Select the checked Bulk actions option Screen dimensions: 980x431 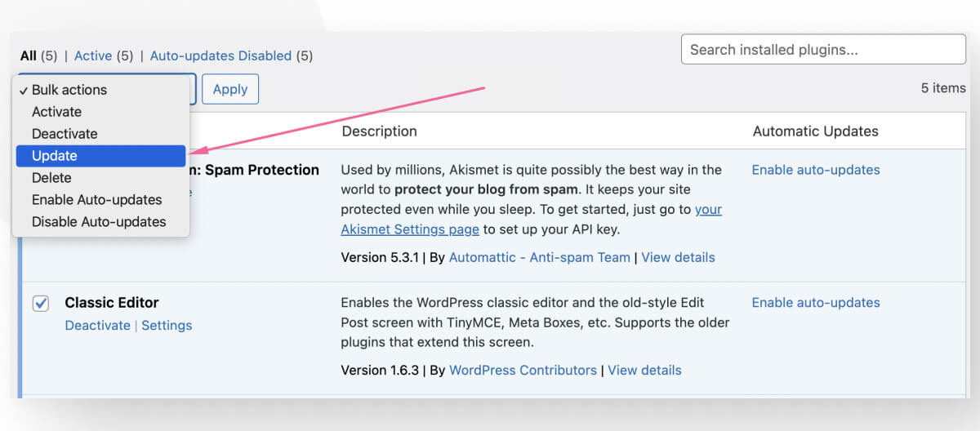tap(69, 90)
